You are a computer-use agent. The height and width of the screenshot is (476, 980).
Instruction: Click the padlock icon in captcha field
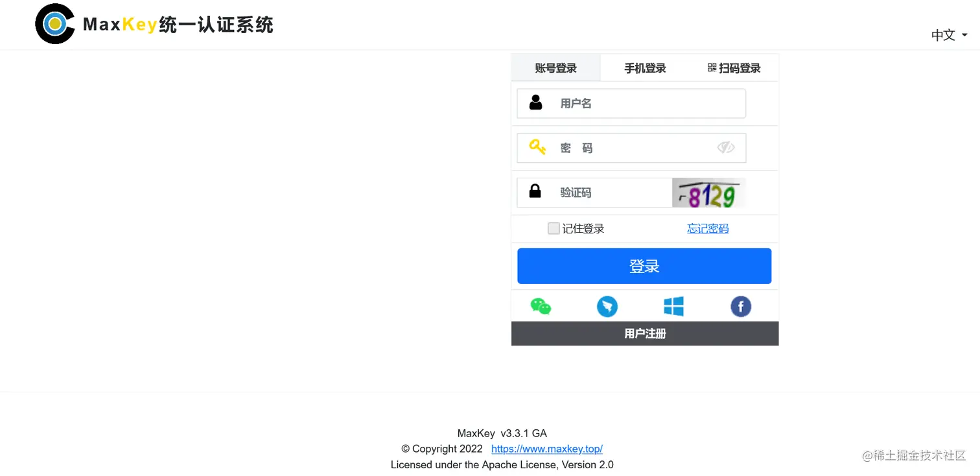point(535,191)
